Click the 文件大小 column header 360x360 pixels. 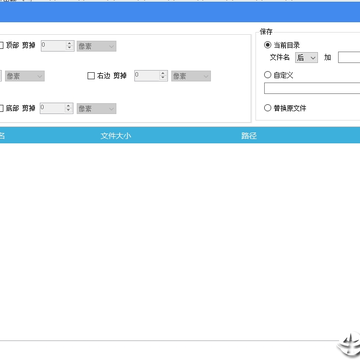pos(116,136)
